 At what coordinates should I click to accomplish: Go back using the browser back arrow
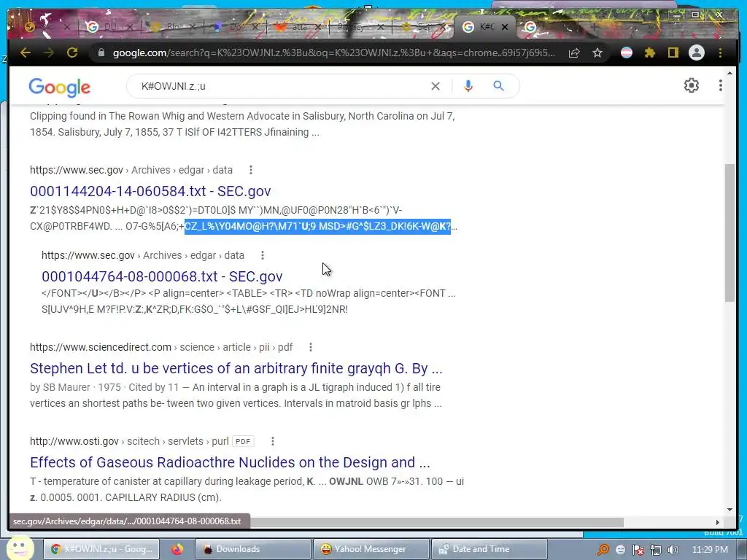pyautogui.click(x=26, y=52)
